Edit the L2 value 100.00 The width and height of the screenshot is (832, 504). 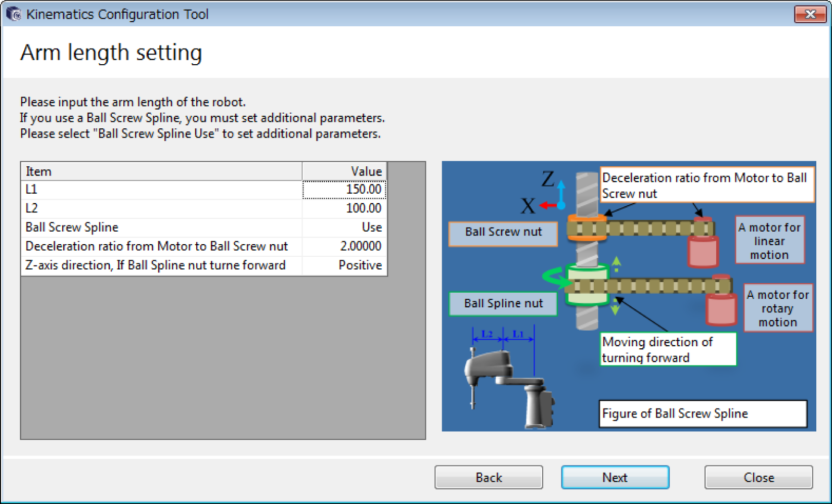click(x=344, y=208)
